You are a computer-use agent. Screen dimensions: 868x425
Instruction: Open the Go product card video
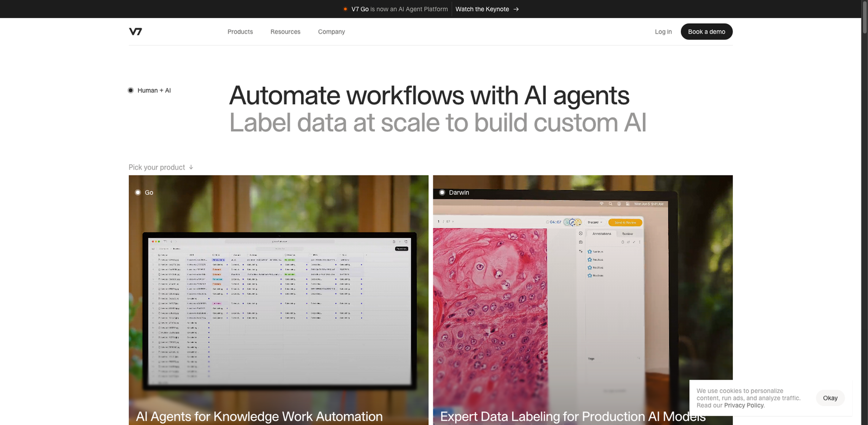coord(278,300)
